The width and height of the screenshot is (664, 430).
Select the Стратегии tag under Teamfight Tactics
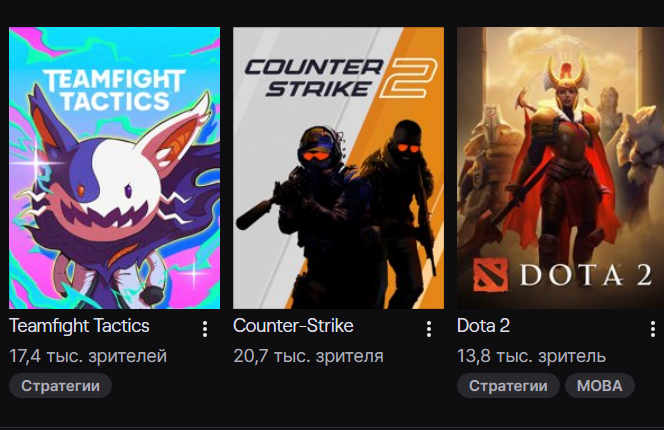(61, 386)
